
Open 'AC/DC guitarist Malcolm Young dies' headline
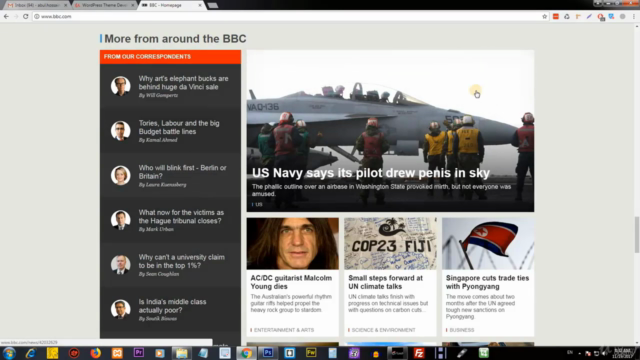coord(291,282)
